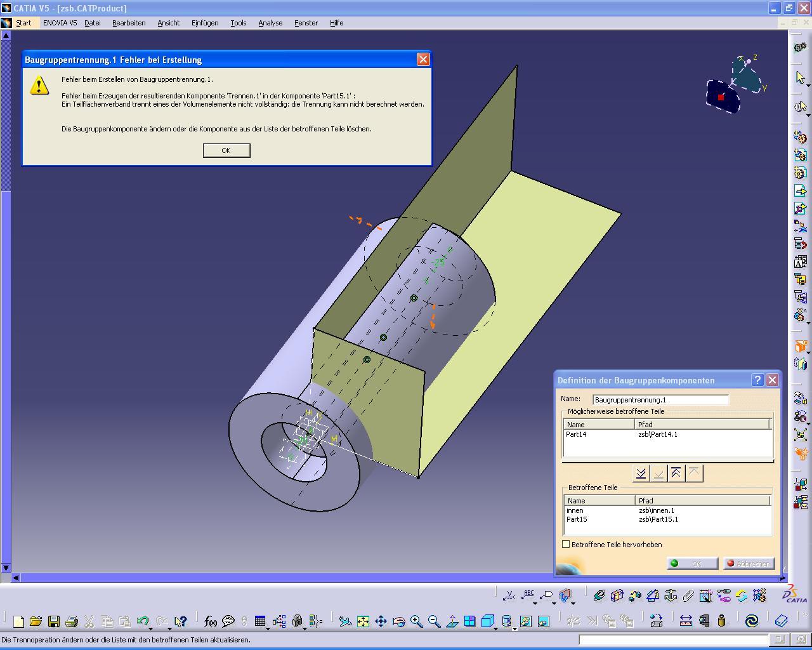The width and height of the screenshot is (812, 650).
Task: Click Abbrechen in the definition dialog
Action: pyautogui.click(x=749, y=564)
